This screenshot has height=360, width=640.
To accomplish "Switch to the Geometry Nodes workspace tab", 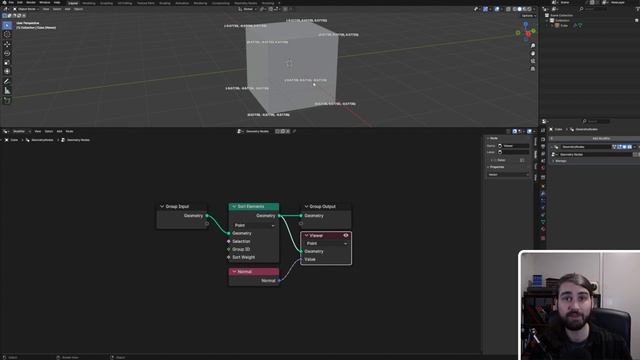I will pyautogui.click(x=246, y=3).
